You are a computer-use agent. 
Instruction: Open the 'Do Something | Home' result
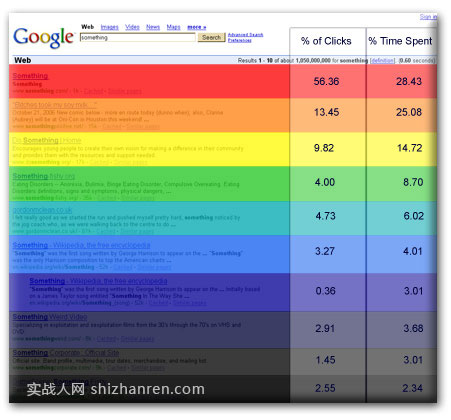click(x=47, y=140)
